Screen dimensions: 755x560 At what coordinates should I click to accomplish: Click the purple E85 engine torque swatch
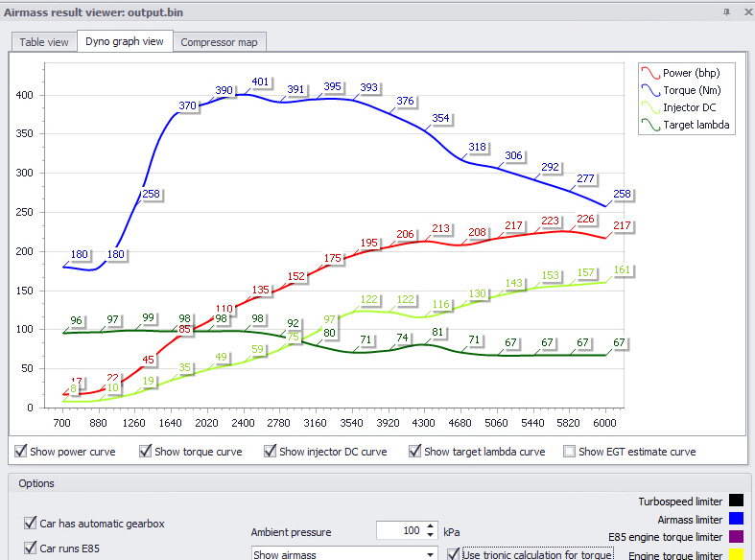(736, 536)
